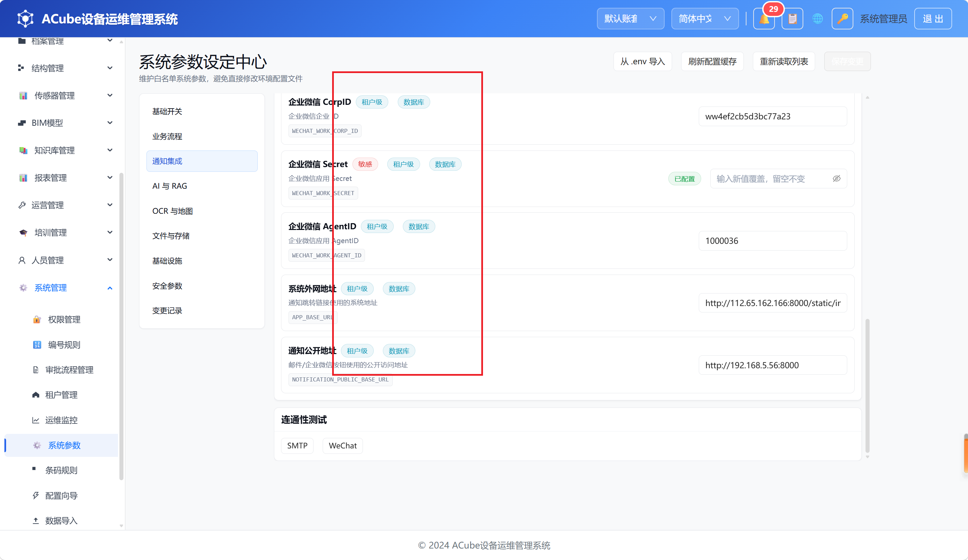Click the key icon in the header
The width and height of the screenshot is (968, 560).
coord(842,19)
